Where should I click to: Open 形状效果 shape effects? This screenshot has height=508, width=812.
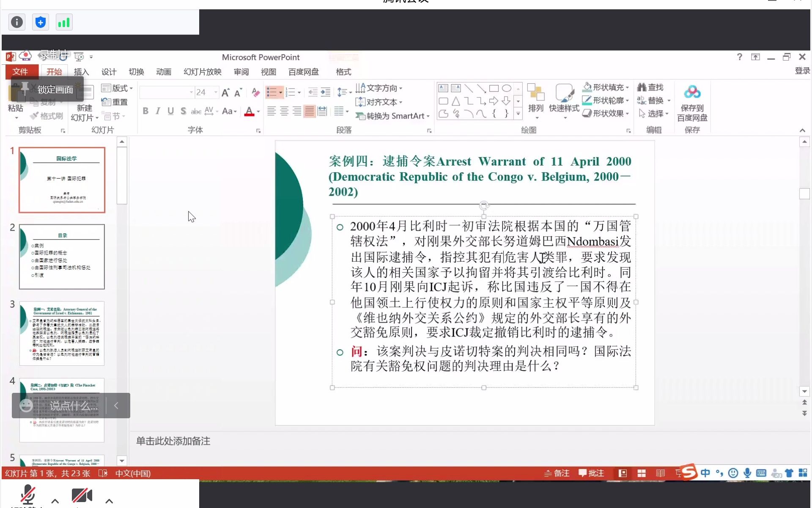click(606, 113)
